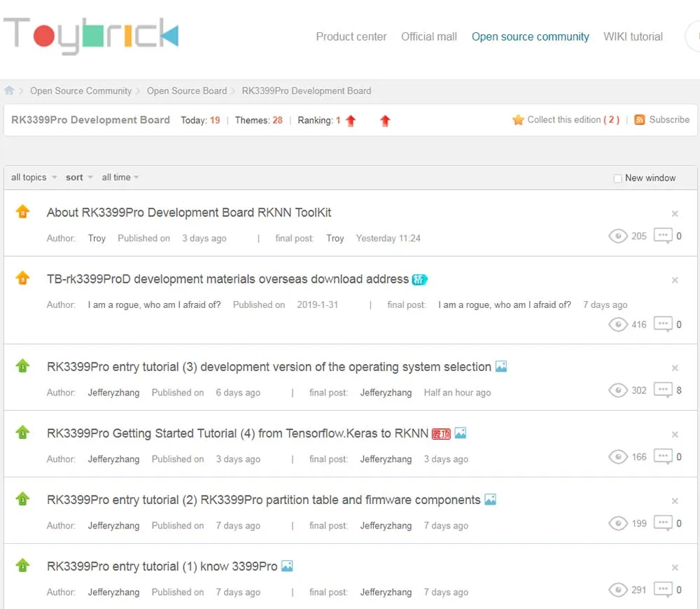
Task: Open entry tutorial (2) partition table thread
Action: tap(263, 500)
